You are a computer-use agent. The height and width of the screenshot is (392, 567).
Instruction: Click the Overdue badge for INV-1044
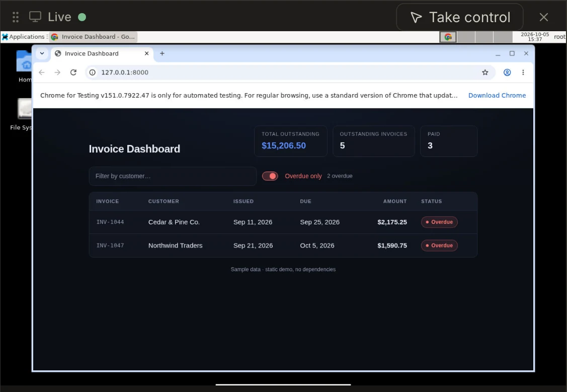point(439,222)
